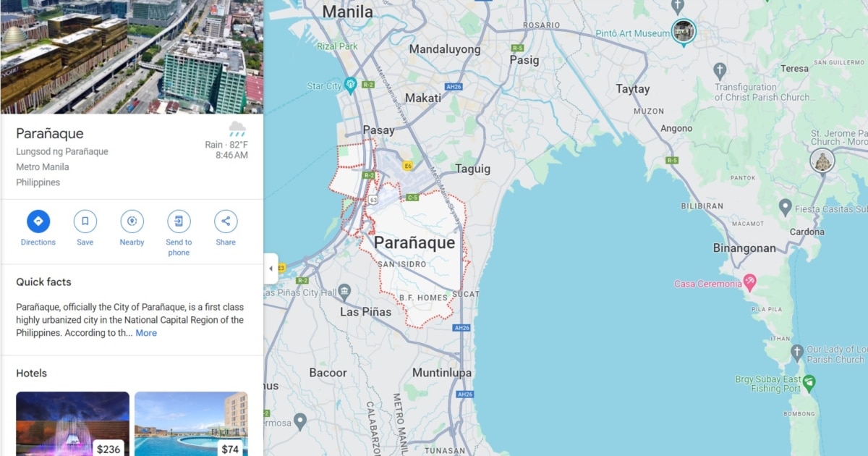Click the Directions icon button
Image resolution: width=868 pixels, height=456 pixels.
pyautogui.click(x=38, y=221)
